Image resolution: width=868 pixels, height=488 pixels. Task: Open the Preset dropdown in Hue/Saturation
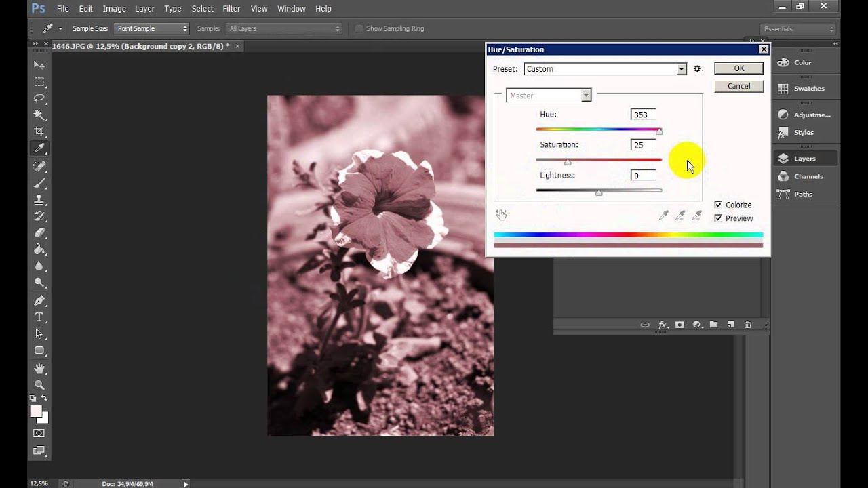(681, 69)
